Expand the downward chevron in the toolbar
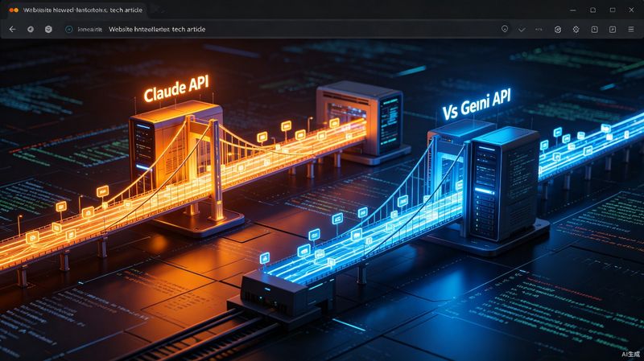 coord(522,30)
